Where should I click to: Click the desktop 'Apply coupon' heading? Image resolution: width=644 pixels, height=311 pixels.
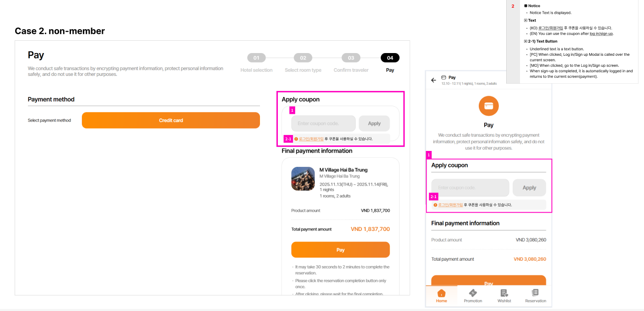tap(301, 99)
